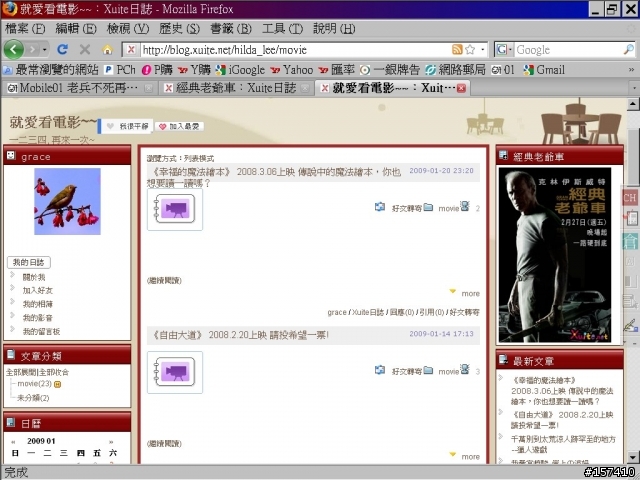Open the 自由大道 post title

(x=240, y=335)
